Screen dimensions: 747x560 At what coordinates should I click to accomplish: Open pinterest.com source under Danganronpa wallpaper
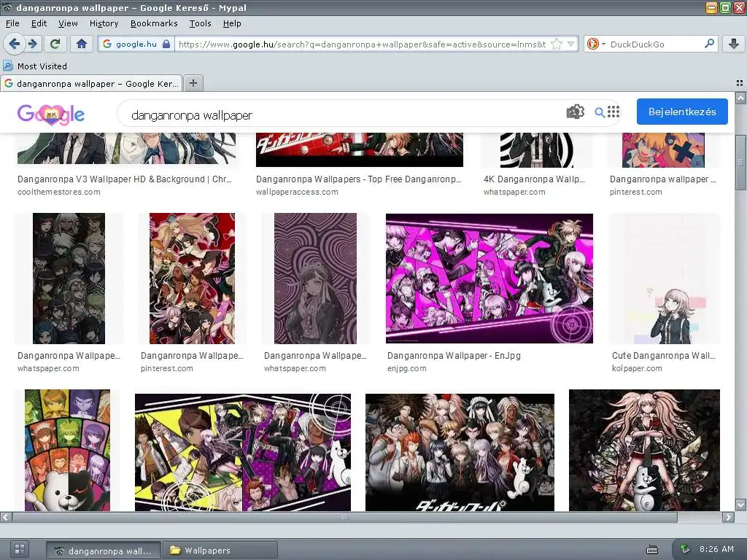(635, 192)
